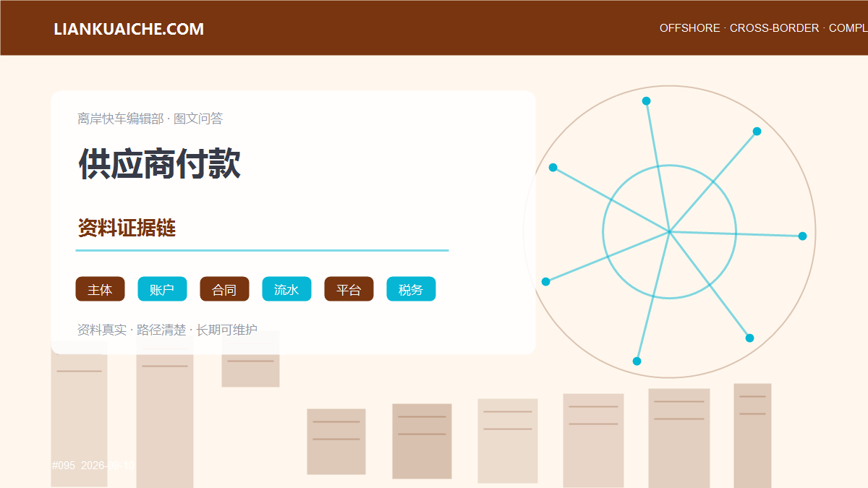
Task: Click the bottom dot on the radial diagram
Action: coord(637,361)
